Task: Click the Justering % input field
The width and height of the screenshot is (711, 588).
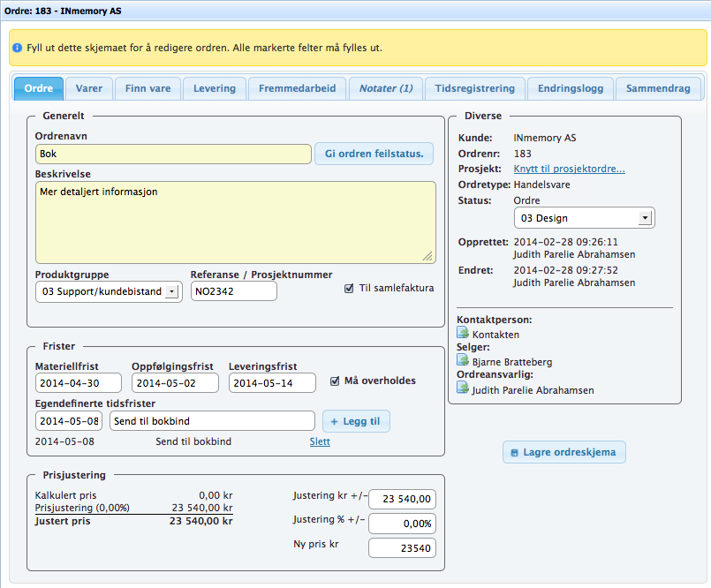Action: click(x=402, y=524)
